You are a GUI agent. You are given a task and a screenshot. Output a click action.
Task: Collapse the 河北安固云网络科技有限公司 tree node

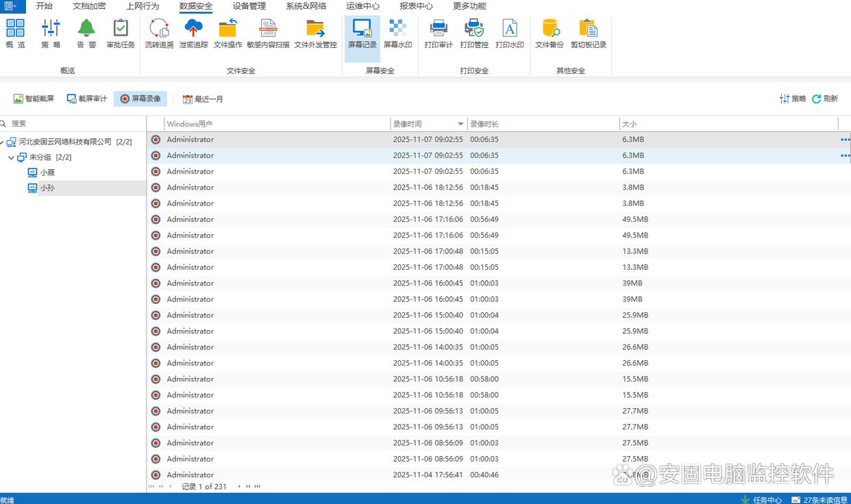(3, 142)
